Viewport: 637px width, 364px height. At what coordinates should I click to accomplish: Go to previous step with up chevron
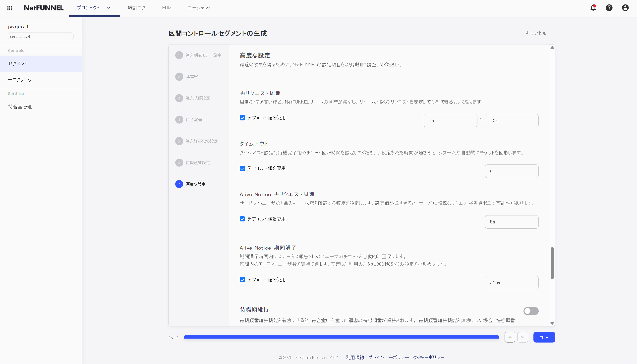click(510, 337)
